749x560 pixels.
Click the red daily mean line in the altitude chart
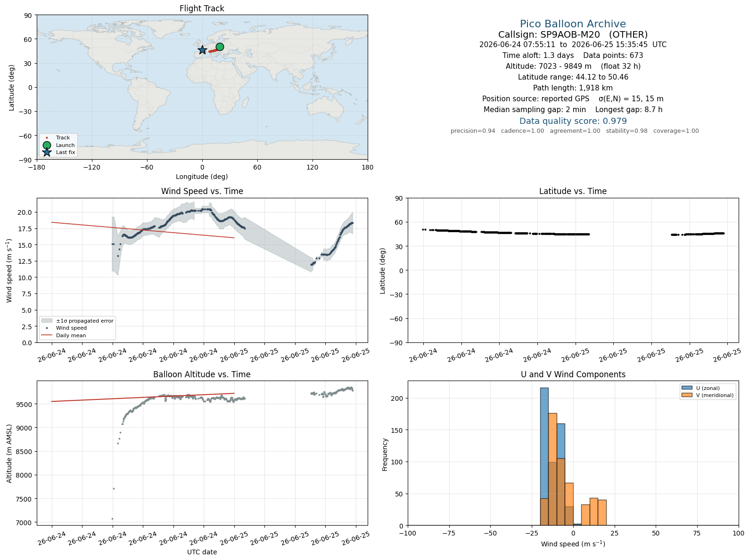(143, 398)
